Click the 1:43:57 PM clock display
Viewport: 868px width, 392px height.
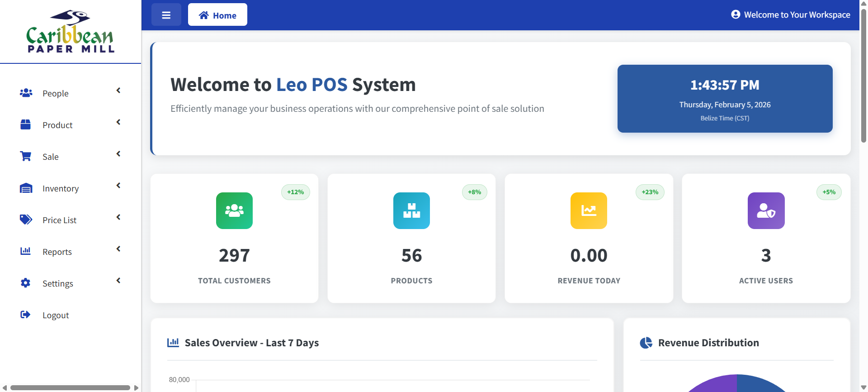(x=725, y=85)
